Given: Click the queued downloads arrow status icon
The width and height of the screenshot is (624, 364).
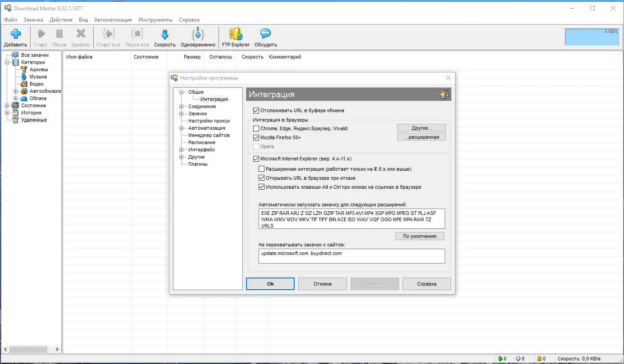Looking at the screenshot, I should (x=518, y=359).
